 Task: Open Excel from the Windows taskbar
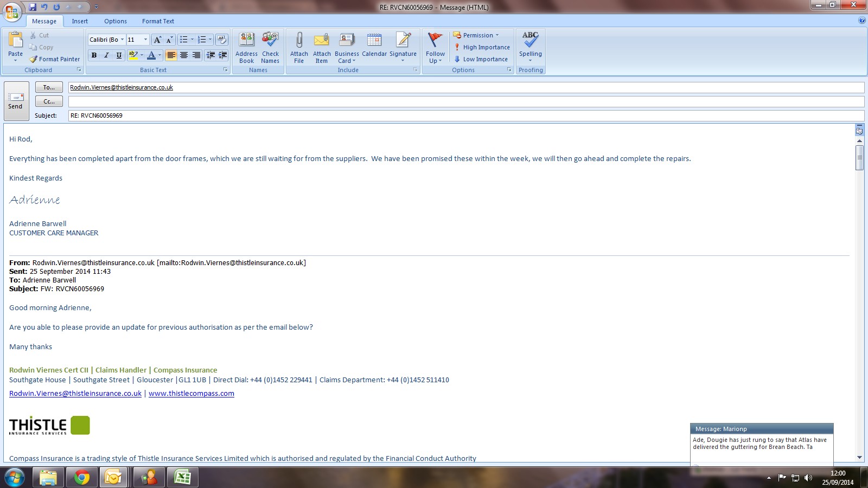tap(183, 477)
